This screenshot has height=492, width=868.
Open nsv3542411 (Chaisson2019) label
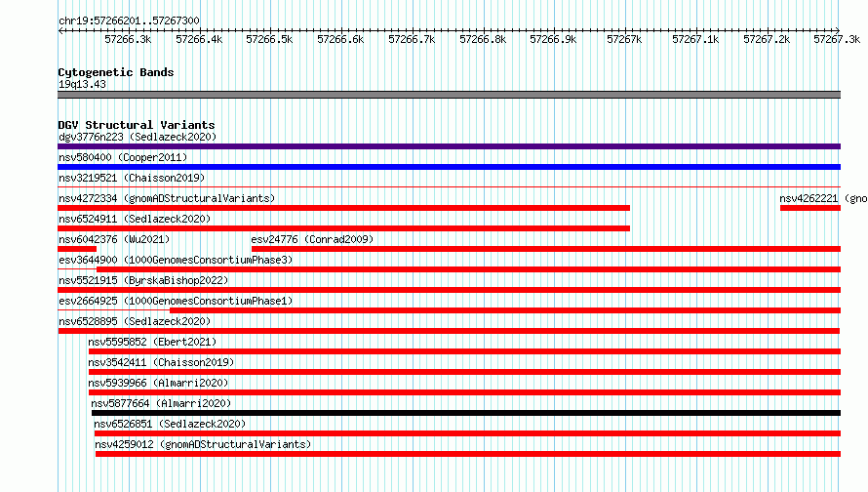[161, 362]
